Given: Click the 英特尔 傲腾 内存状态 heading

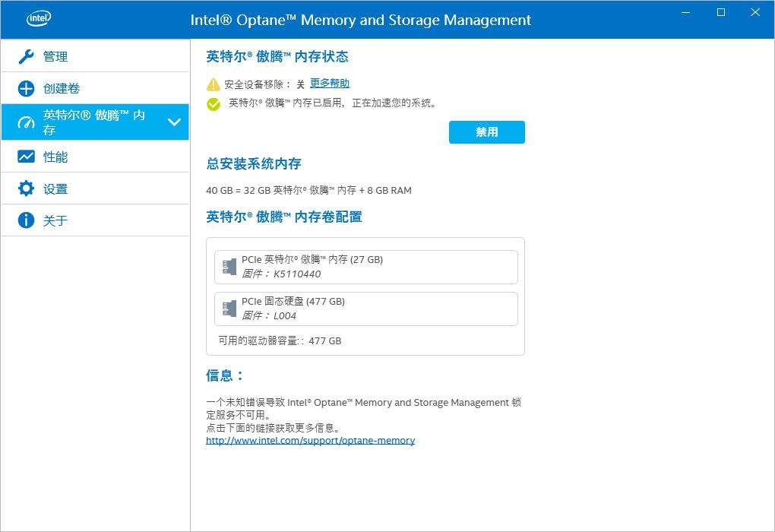Looking at the screenshot, I should (277, 57).
